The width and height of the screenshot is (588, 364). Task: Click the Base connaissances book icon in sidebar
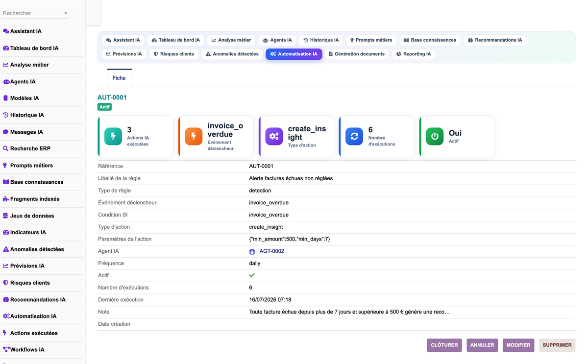pyautogui.click(x=6, y=182)
